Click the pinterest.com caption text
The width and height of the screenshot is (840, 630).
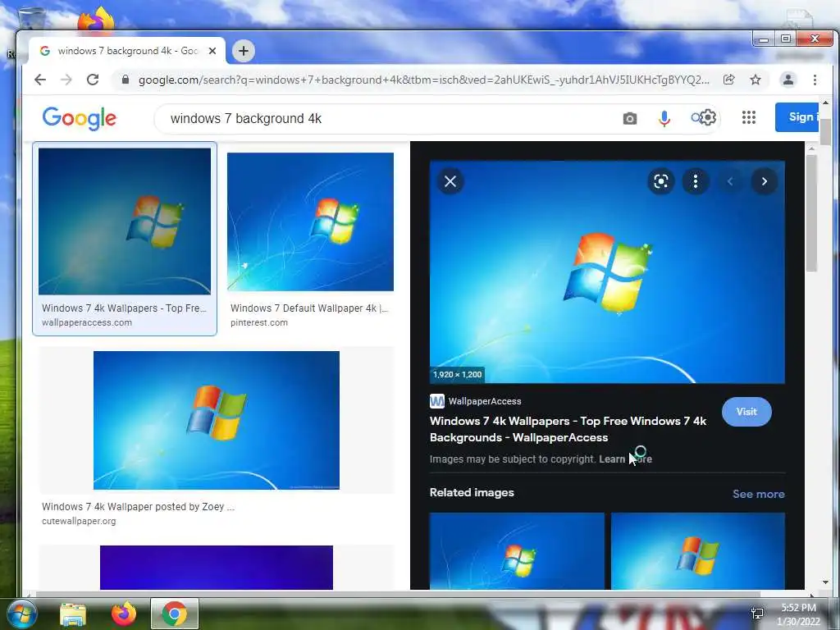click(259, 322)
